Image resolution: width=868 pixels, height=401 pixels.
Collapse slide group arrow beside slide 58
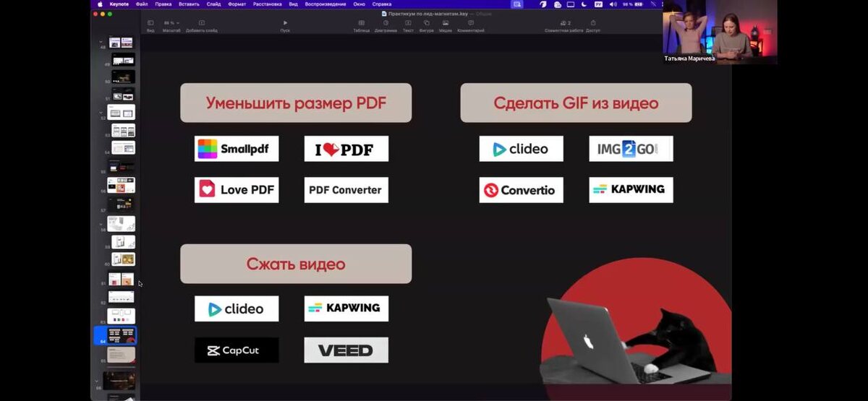click(x=101, y=223)
